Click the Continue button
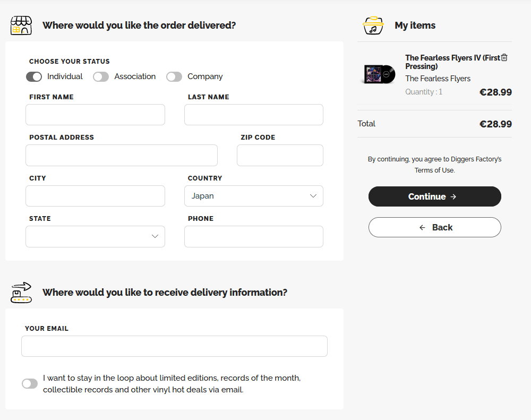The image size is (531, 420). click(435, 196)
